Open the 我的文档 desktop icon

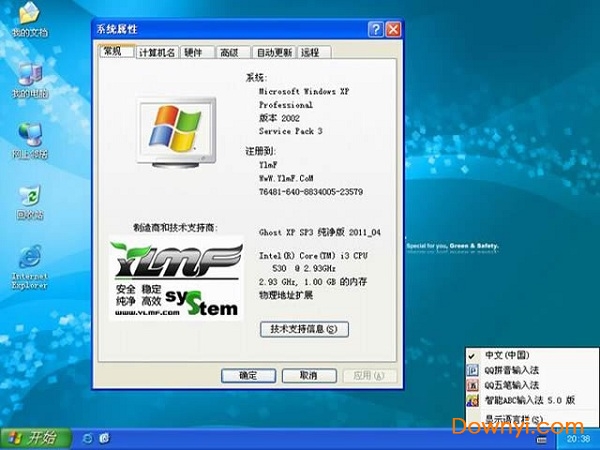pos(30,19)
